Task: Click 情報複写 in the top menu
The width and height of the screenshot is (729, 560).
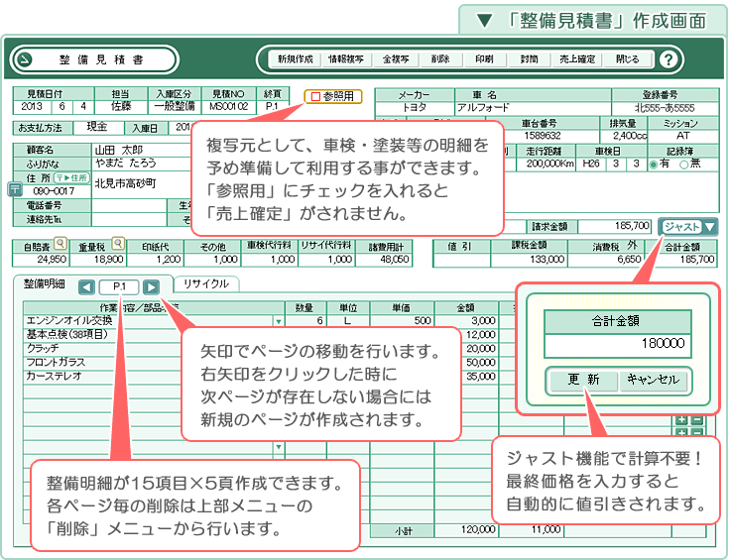Action: coord(346,59)
